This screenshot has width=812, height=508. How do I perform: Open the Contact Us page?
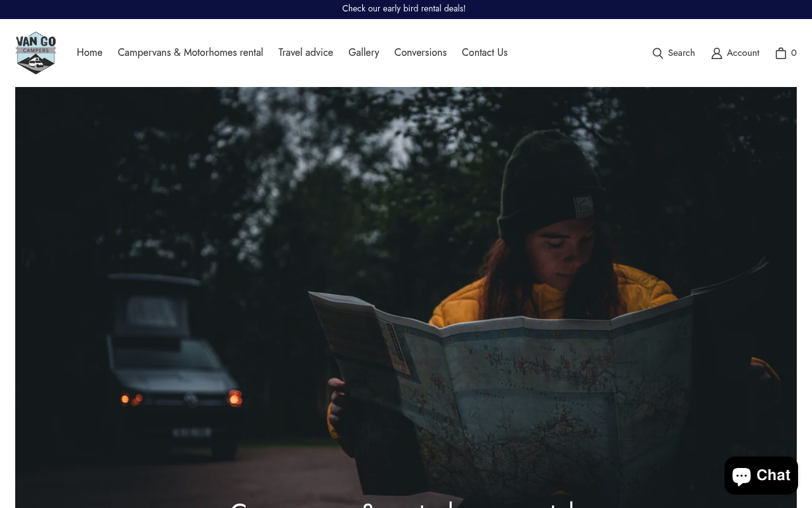coord(485,53)
